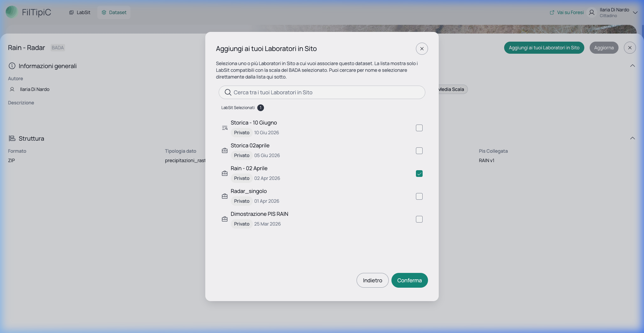This screenshot has width=644, height=333.
Task: Click the search magnifier icon in dialog
Action: (x=228, y=92)
